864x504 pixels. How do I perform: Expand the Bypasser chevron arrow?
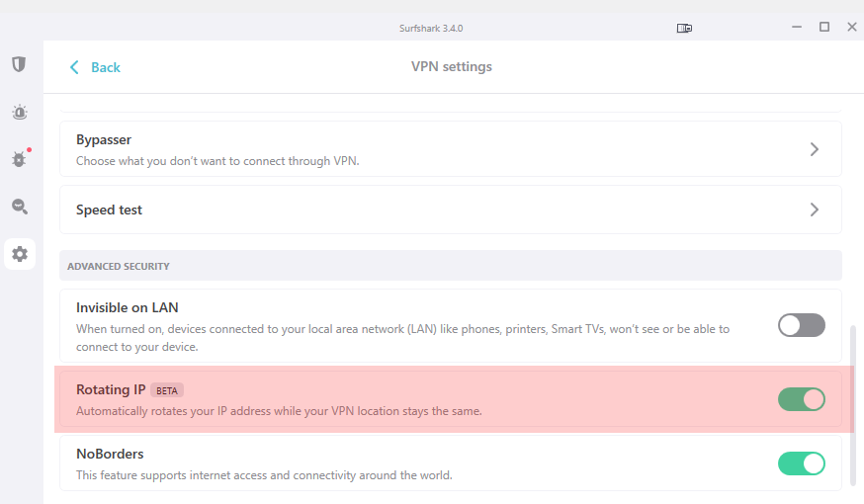tap(815, 149)
